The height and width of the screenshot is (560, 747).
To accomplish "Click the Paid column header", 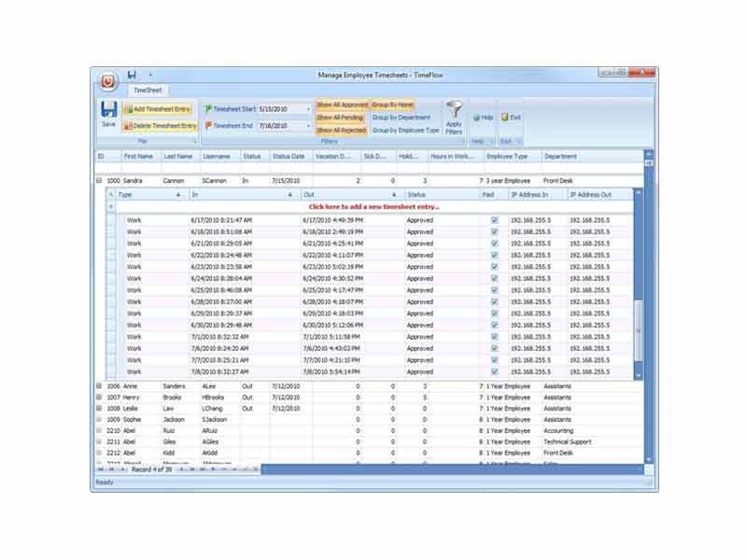I will coord(494,194).
